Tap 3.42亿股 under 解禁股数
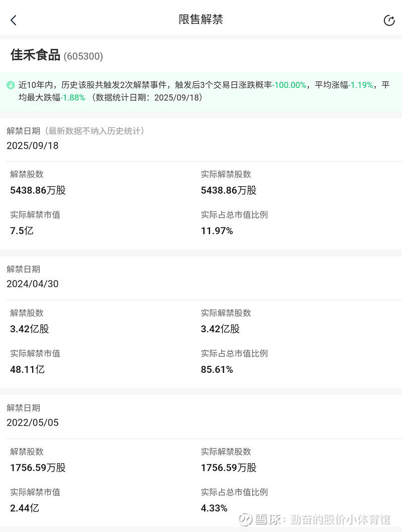The width and height of the screenshot is (402, 532). click(x=30, y=329)
